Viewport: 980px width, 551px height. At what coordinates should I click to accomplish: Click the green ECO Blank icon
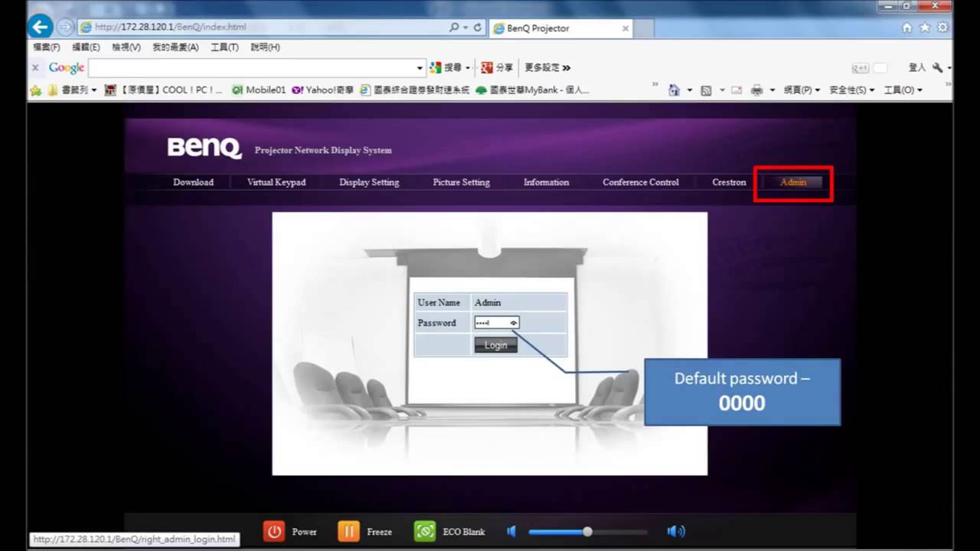pos(425,532)
